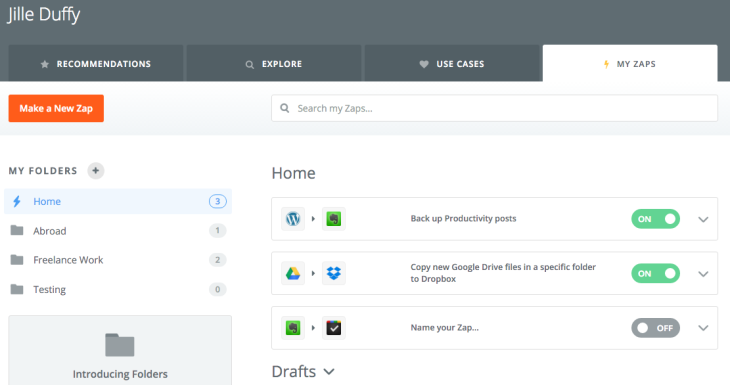Screen dimensions: 730x385
Task: Click the folder icon next to Freelance Work
Action: (17, 260)
